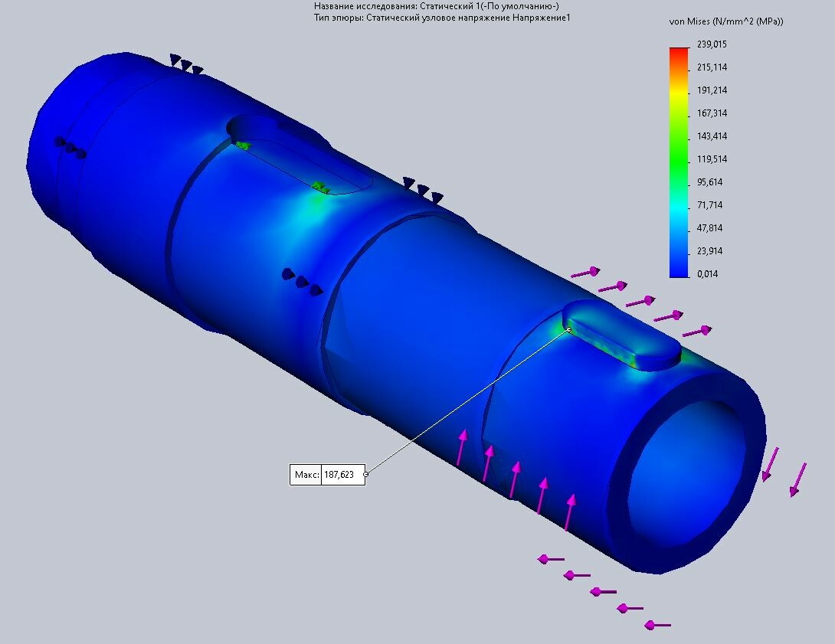The height and width of the screenshot is (644, 835).
Task: Select the fixture symbols at the shaft middle groove
Action: 302,281
